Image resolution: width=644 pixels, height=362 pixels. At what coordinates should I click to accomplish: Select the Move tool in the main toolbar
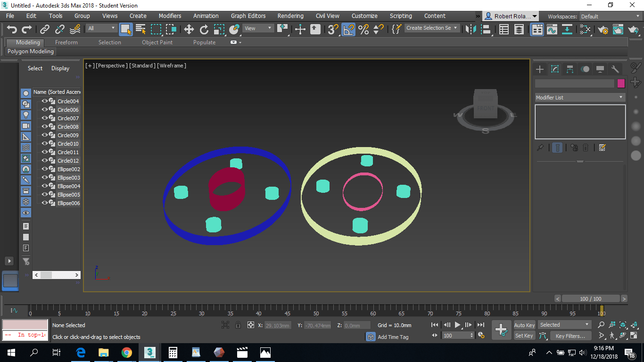189,30
